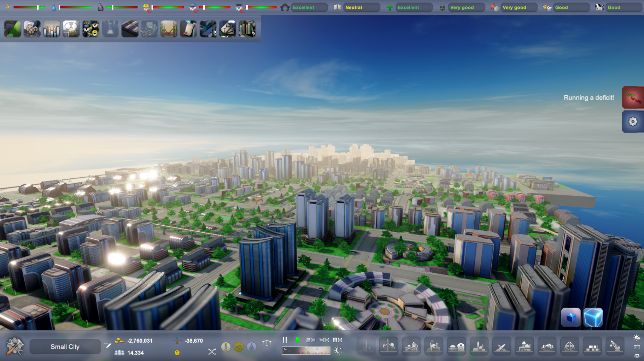Click the wrench and hammer tools icon
Screen dimensions: 644x361
[x=15, y=346]
